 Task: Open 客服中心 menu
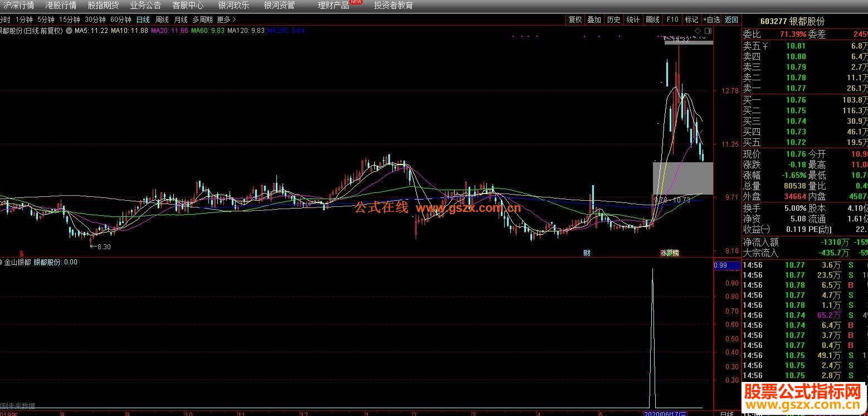click(188, 6)
